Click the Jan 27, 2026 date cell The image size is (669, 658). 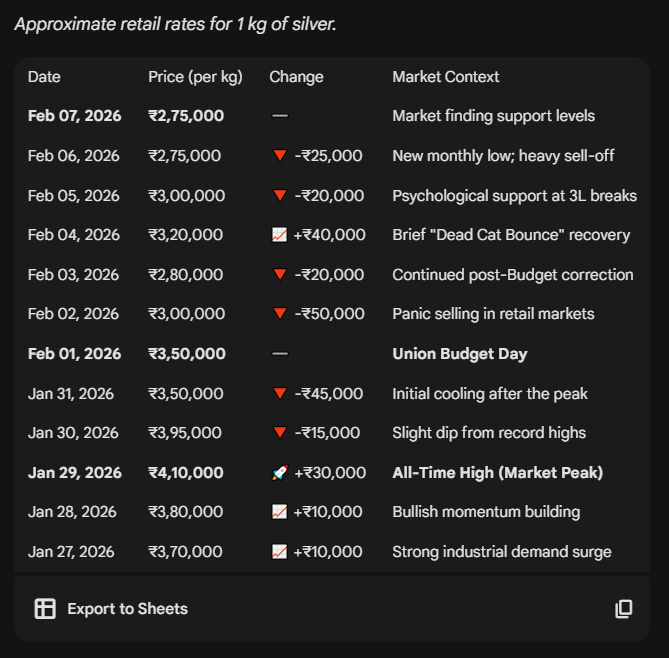pyautogui.click(x=71, y=552)
